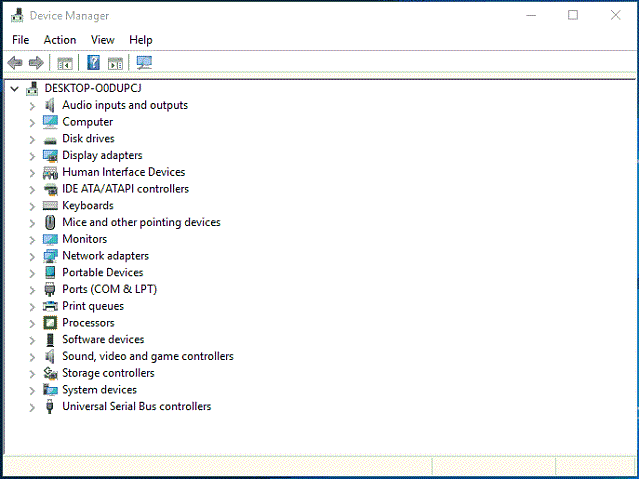639x479 pixels.
Task: Click the Disk drives icon
Action: point(50,140)
